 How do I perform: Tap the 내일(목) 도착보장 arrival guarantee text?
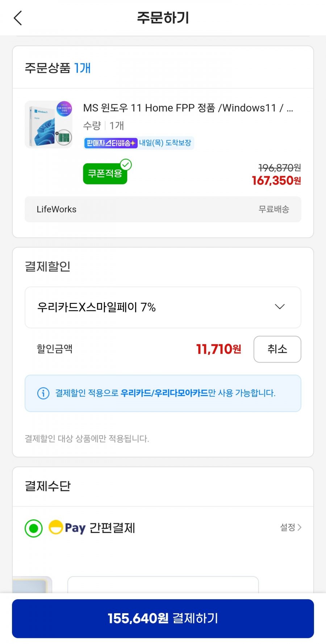point(165,143)
